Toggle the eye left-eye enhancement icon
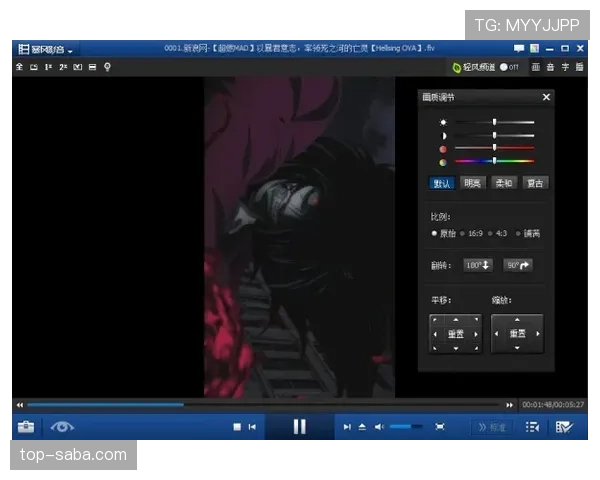Viewport: 600px width, 480px height. point(62,426)
